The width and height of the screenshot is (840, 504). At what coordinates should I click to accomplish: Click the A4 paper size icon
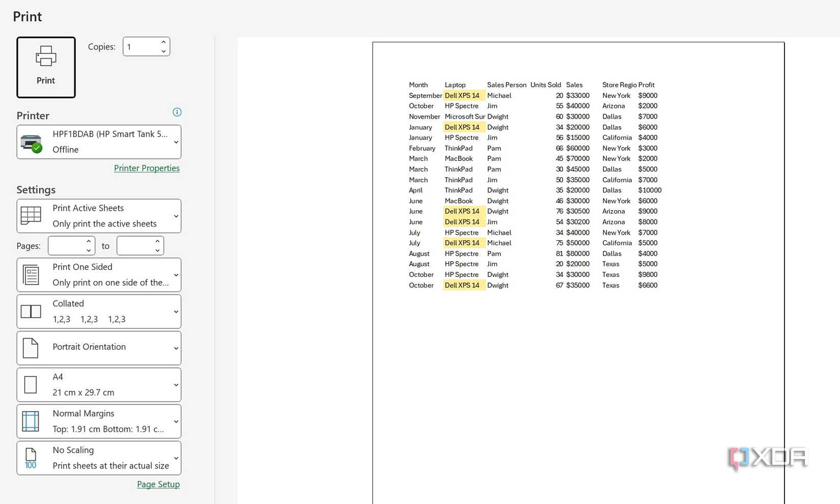pos(31,385)
